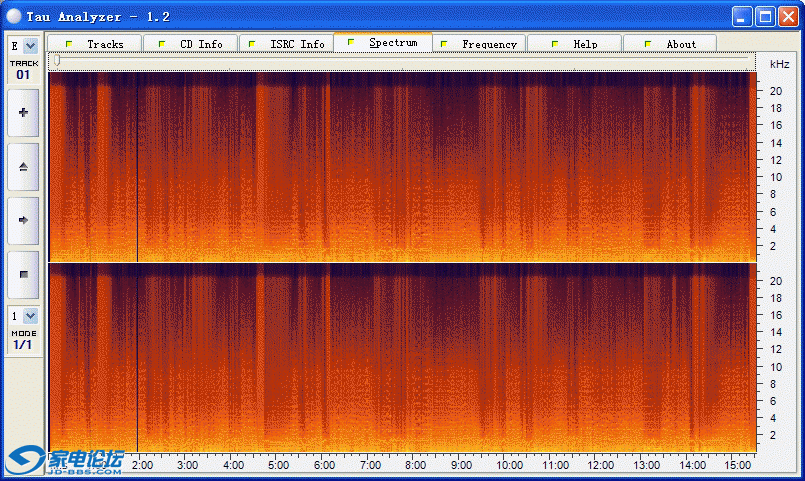Screen dimensions: 805x481
Task: Click the position slider thumb above the spectrogram
Action: click(56, 62)
